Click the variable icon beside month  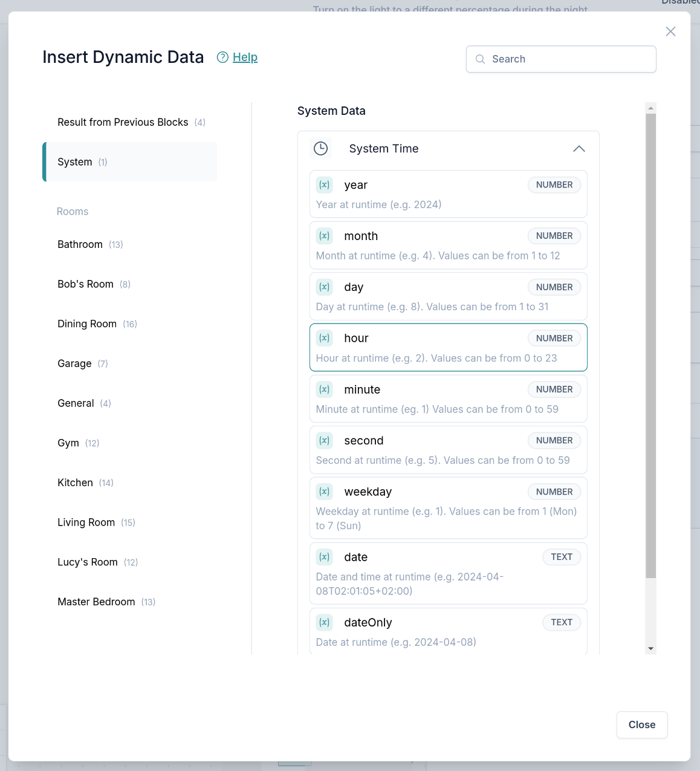(x=325, y=236)
